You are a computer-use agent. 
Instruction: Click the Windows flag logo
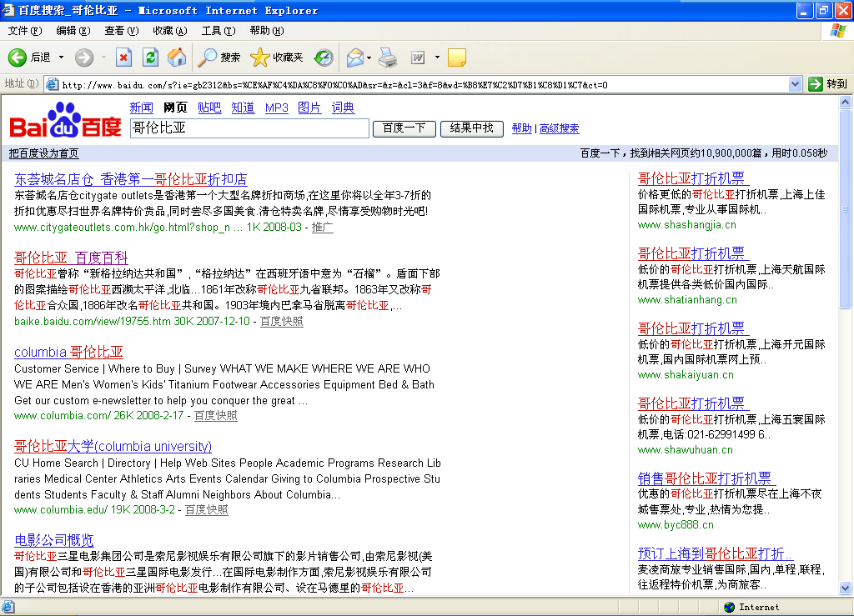(x=837, y=31)
